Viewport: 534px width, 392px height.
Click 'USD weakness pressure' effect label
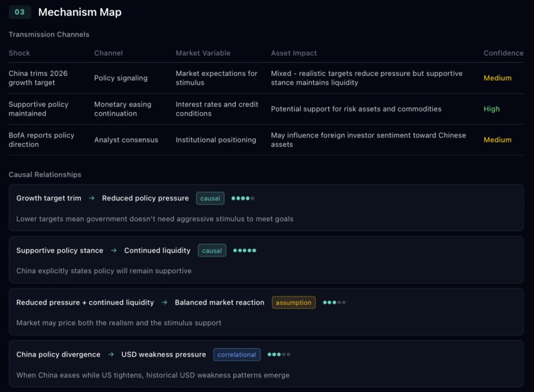pos(163,354)
